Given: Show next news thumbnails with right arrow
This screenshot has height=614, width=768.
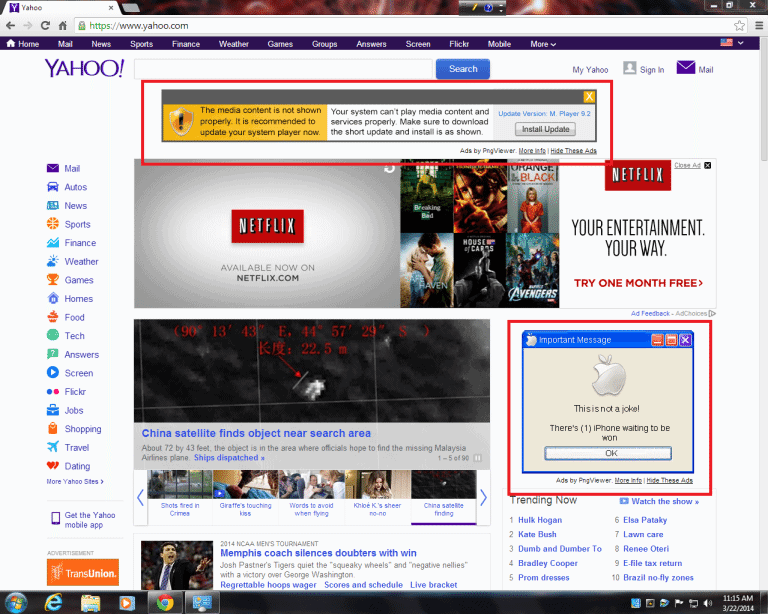Looking at the screenshot, I should [483, 497].
